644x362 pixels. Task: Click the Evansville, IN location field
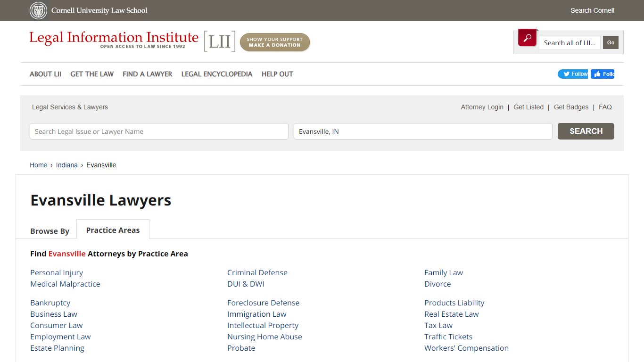[x=423, y=132]
